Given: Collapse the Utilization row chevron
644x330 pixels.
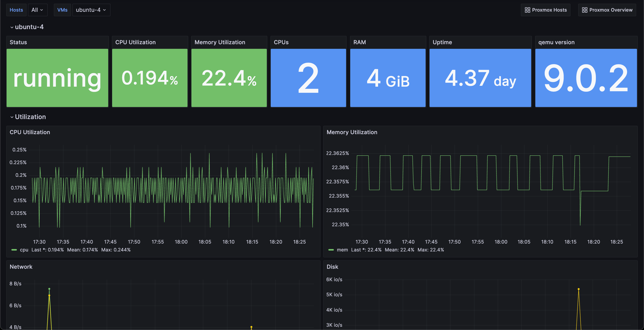Looking at the screenshot, I should 12,117.
